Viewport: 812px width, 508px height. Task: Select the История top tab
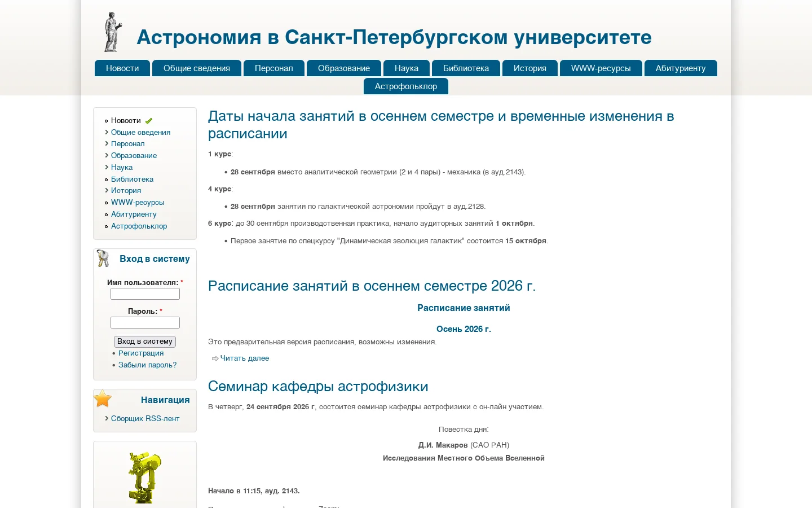(x=530, y=68)
